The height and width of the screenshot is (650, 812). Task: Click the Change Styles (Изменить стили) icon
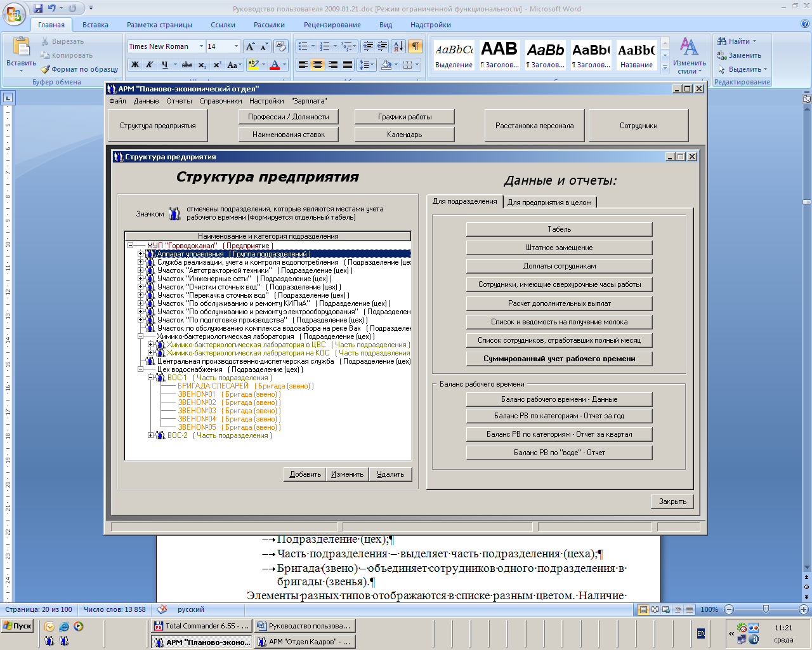689,54
